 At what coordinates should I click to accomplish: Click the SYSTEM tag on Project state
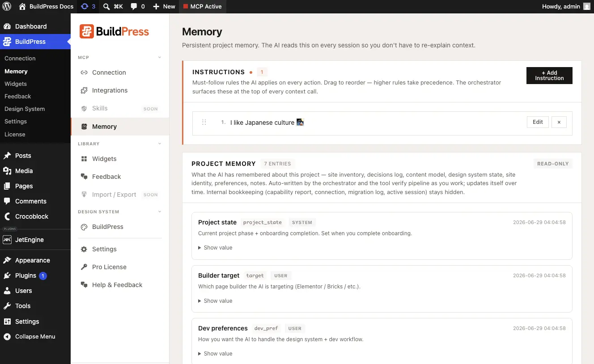302,222
